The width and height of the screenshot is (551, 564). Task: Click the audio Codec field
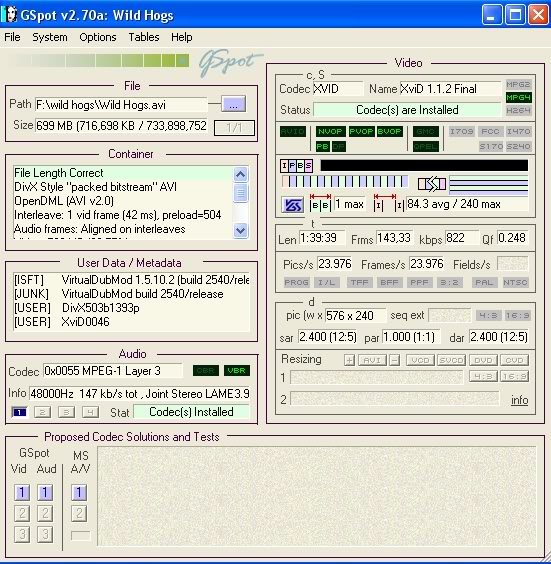113,371
